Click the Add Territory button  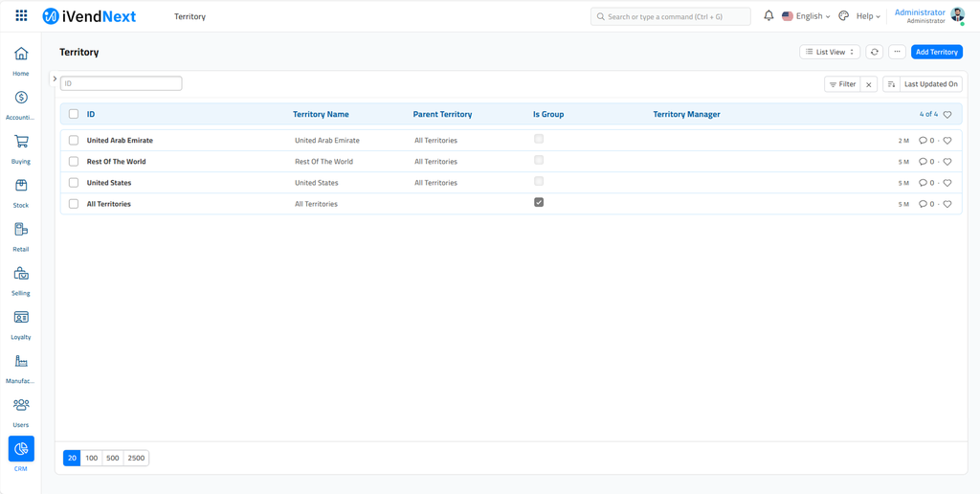(937, 52)
